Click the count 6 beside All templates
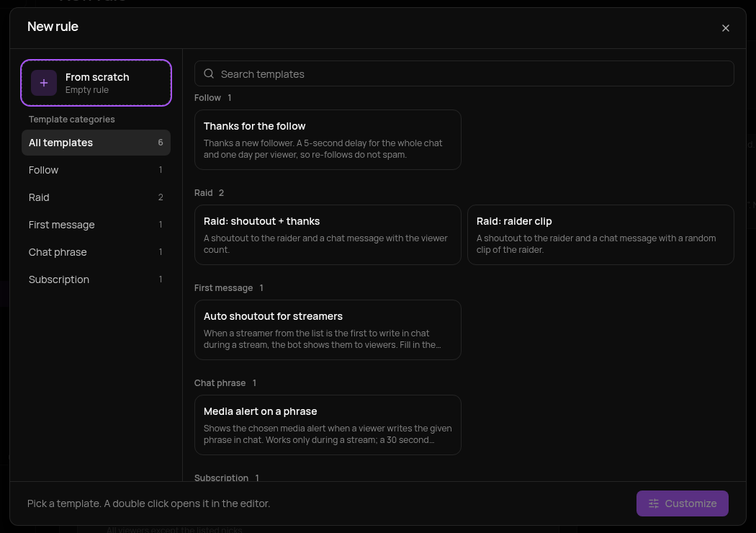The width and height of the screenshot is (756, 533). 161,143
